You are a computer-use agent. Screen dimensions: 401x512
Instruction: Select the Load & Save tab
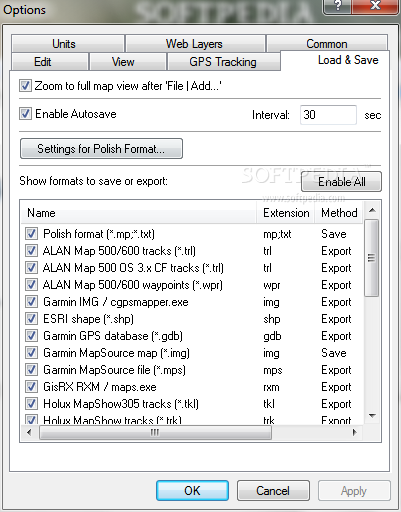[x=335, y=60]
